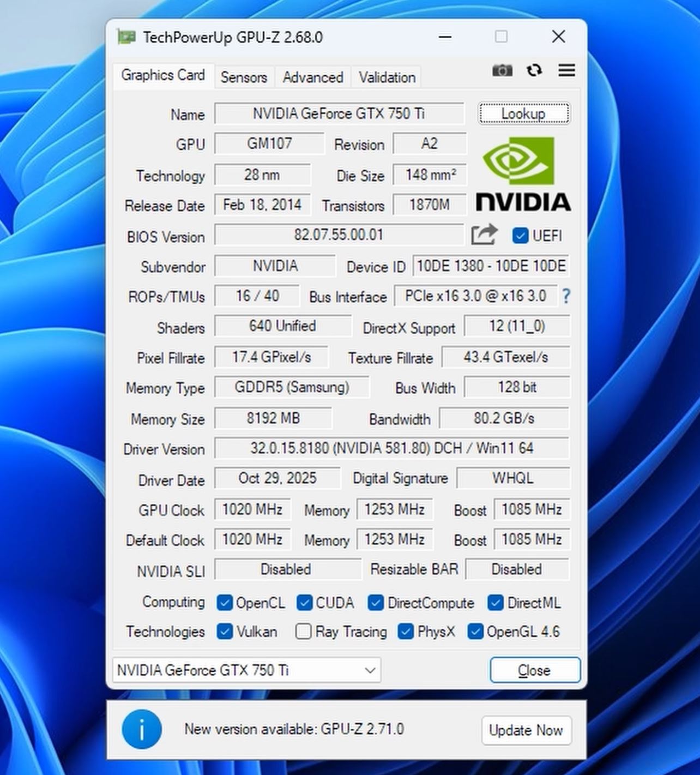Minimize the GPU-Z window
Screen dimensions: 700x775
[445, 37]
